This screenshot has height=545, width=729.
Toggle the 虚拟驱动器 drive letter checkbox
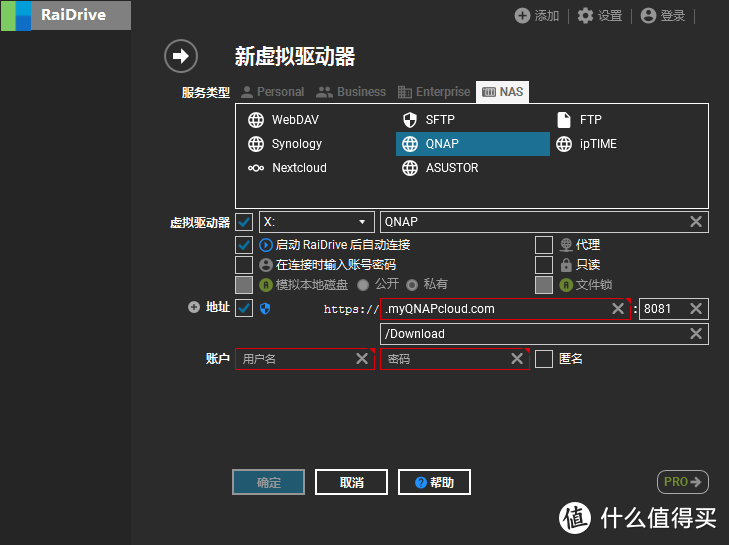244,222
